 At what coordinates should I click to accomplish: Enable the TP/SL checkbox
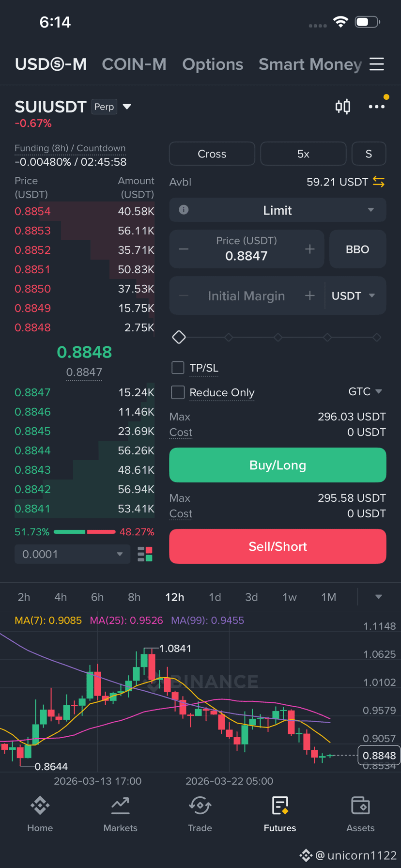[x=178, y=368]
